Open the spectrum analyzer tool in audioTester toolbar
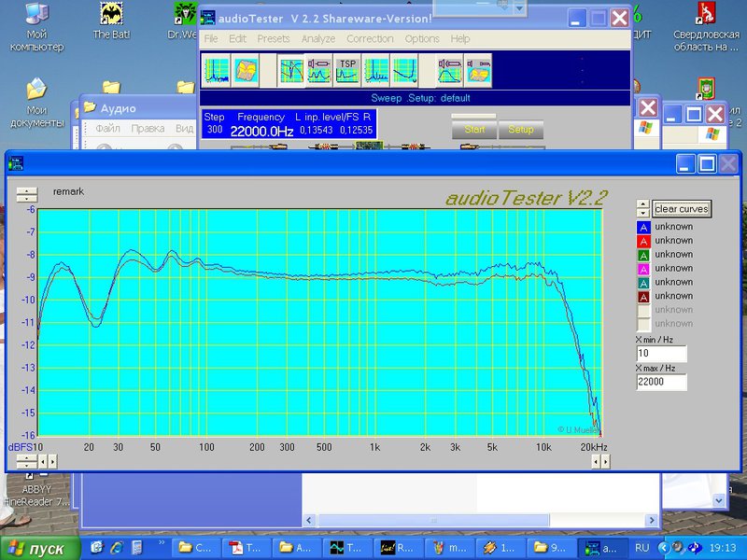This screenshot has width=747, height=560. pyautogui.click(x=216, y=70)
